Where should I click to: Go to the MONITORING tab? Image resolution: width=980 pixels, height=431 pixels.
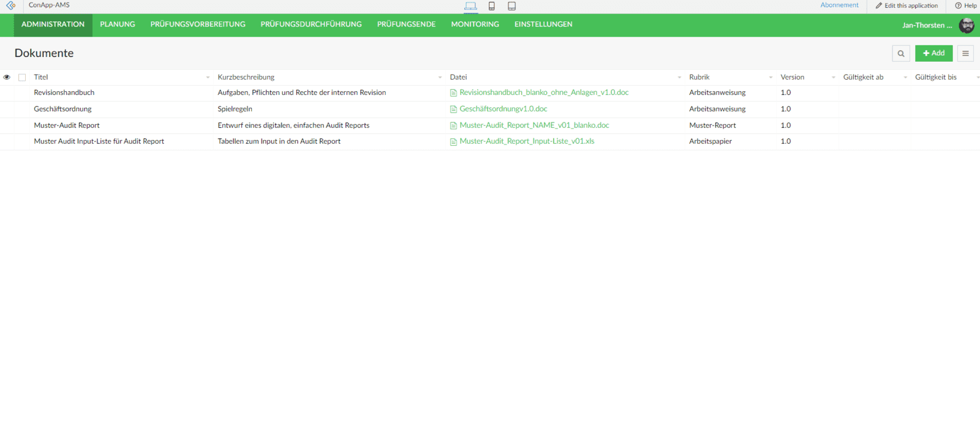coord(475,24)
